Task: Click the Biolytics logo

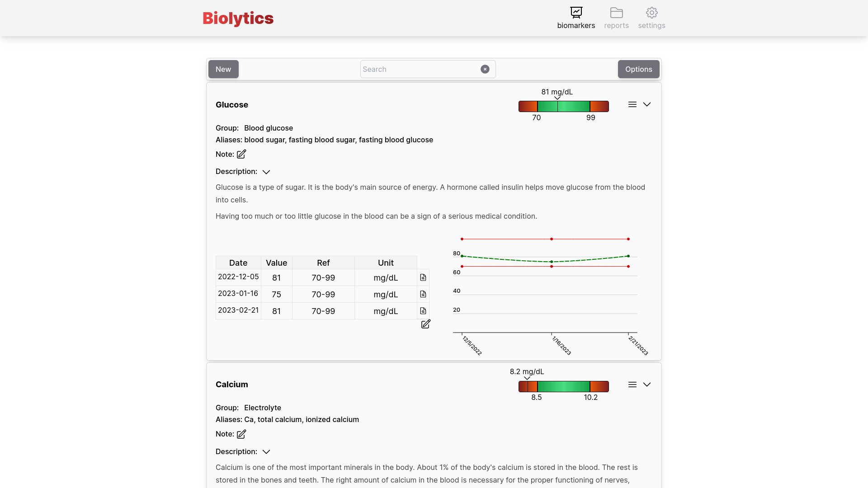Action: (238, 18)
